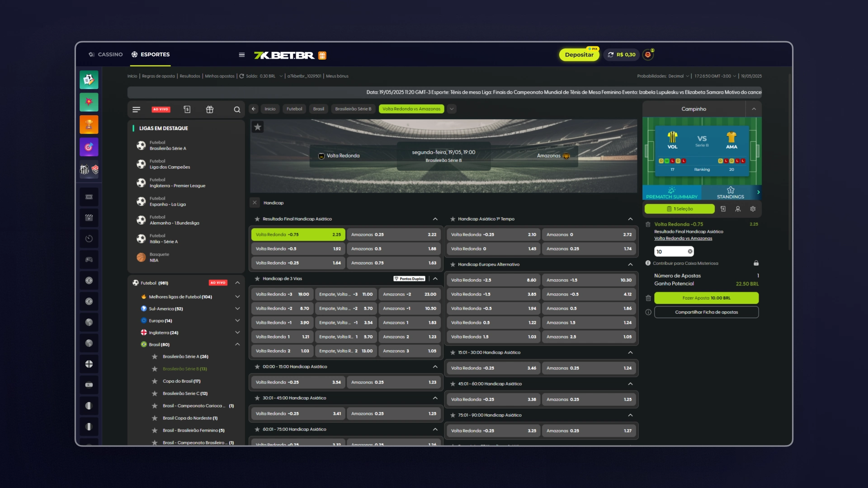Favorite the Handicap Asiático 1º Tempo star
Viewport: 868px width, 488px height.
click(453, 219)
